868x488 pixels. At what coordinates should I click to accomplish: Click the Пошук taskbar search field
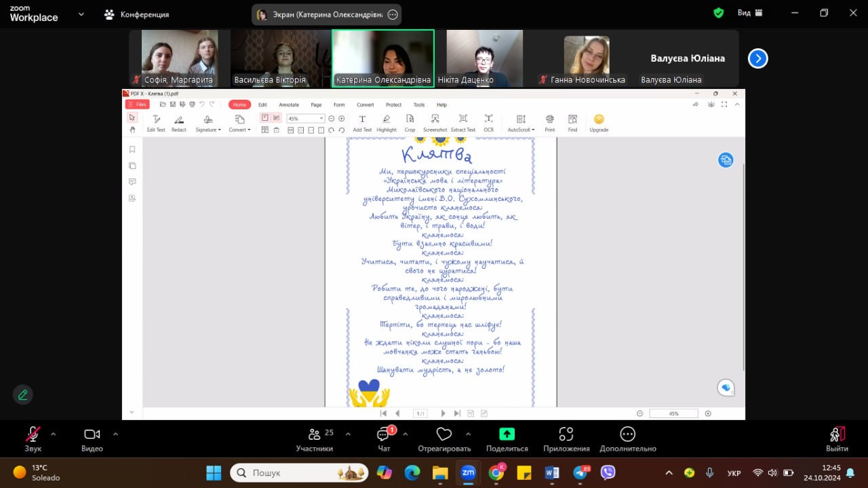click(298, 472)
